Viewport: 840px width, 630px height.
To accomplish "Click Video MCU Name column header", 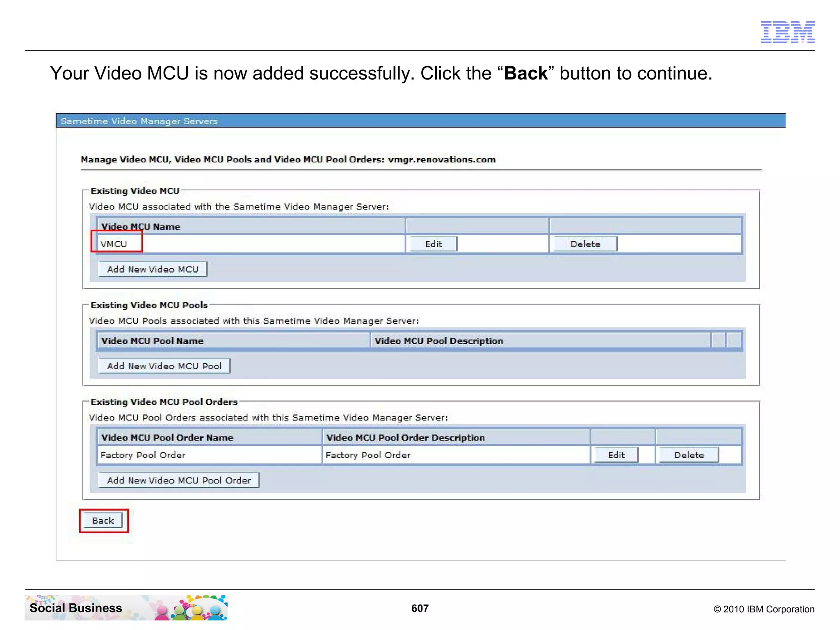I will [x=251, y=226].
